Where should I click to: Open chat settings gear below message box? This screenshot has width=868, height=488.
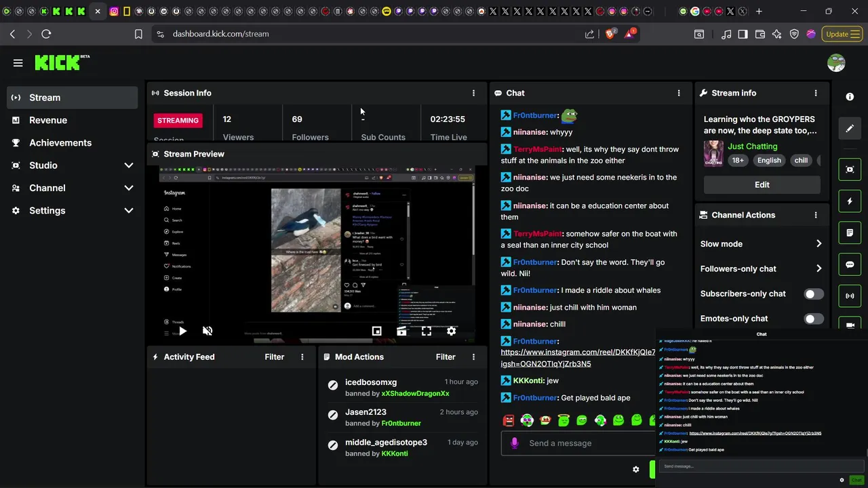(635, 469)
